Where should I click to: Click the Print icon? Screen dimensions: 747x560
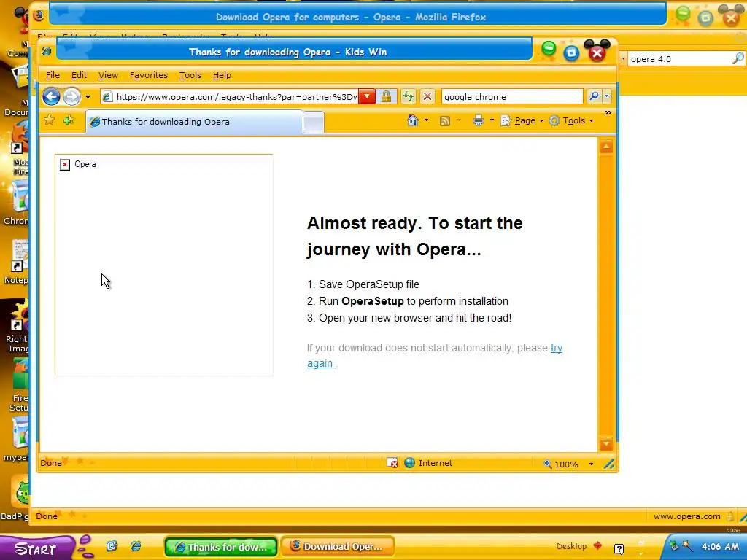479,121
